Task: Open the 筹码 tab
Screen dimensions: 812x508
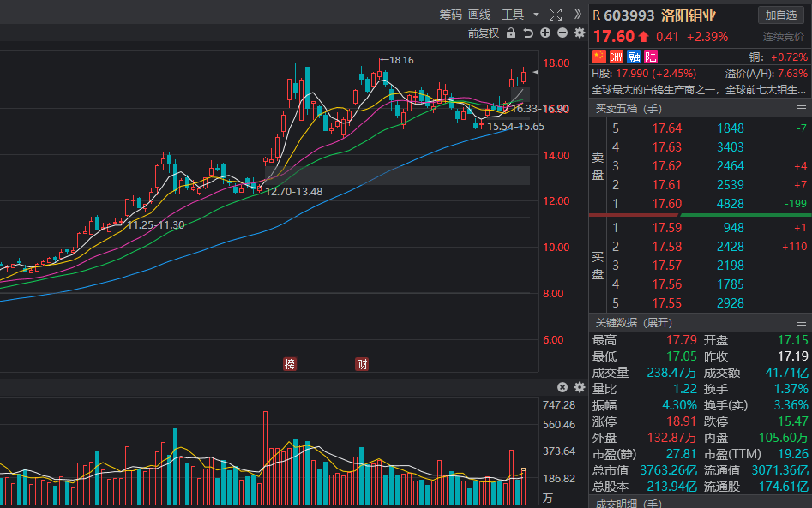Action: click(x=450, y=15)
